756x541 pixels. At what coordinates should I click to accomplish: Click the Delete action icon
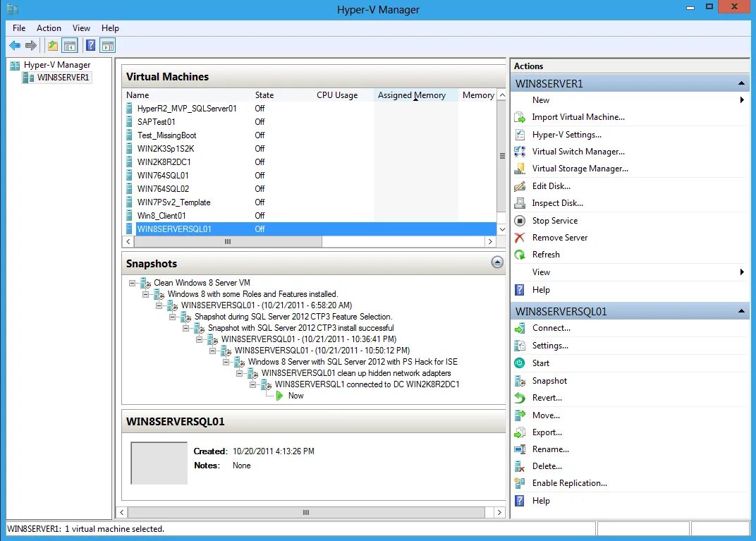[520, 466]
